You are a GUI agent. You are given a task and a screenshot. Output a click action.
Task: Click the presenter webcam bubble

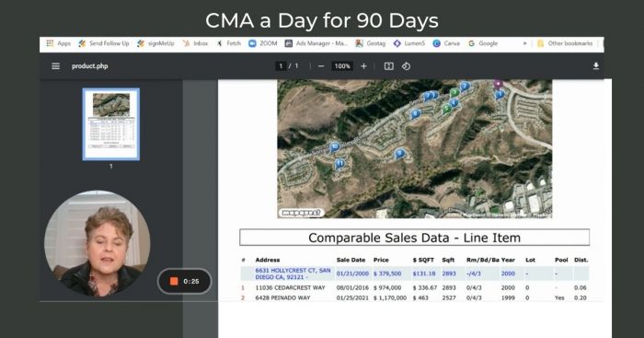tap(98, 243)
